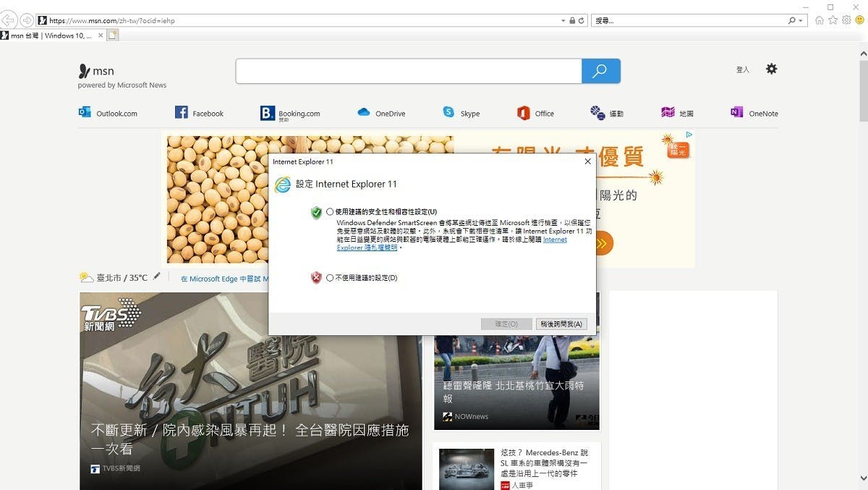Open the address bar autocomplete dropdown arrow
This screenshot has width=868, height=490.
pyautogui.click(x=563, y=21)
